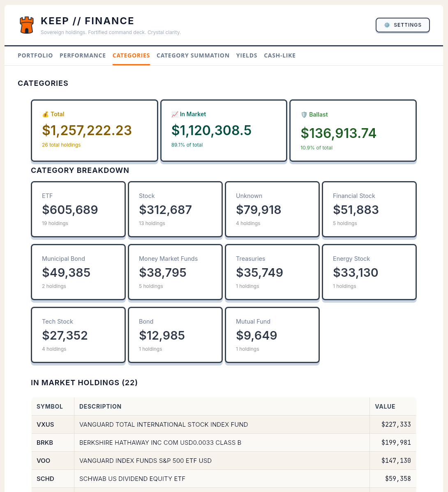
Task: Click the castle Keep Finance logo
Action: tap(26, 25)
